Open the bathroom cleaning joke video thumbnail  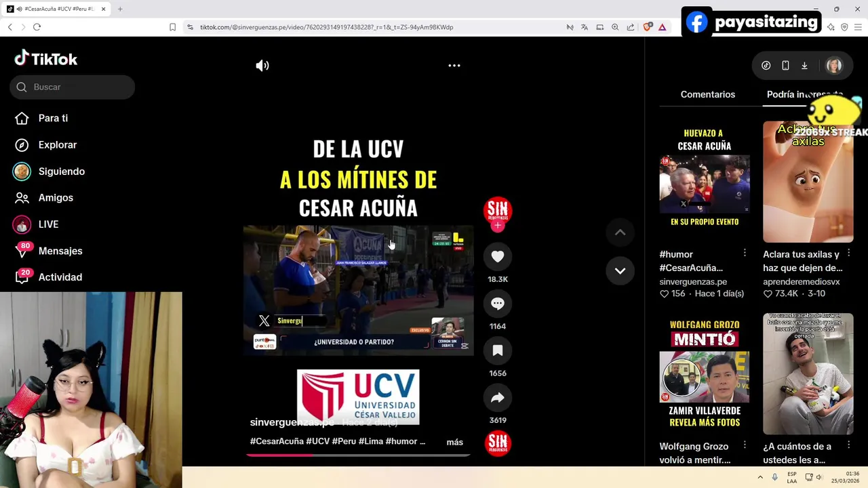pyautogui.click(x=808, y=373)
